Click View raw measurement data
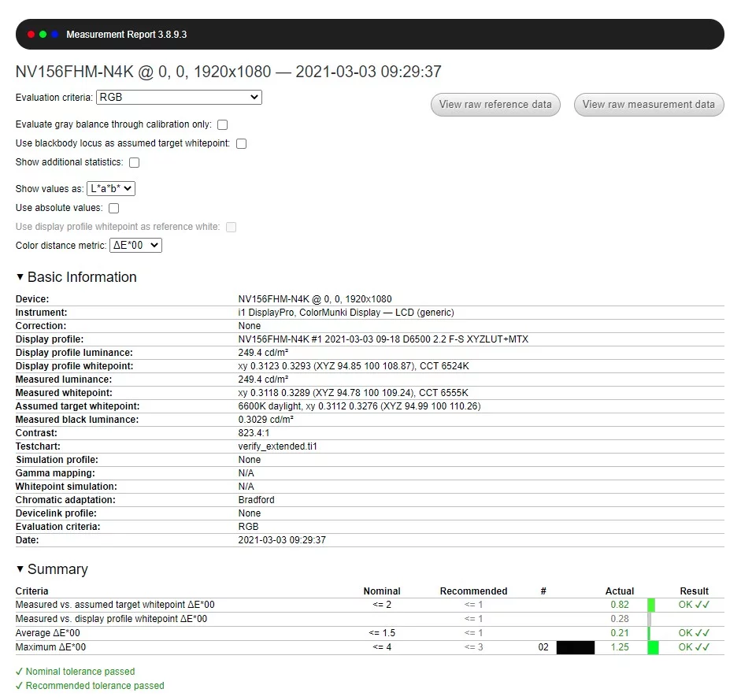This screenshot has width=741, height=700. (648, 104)
